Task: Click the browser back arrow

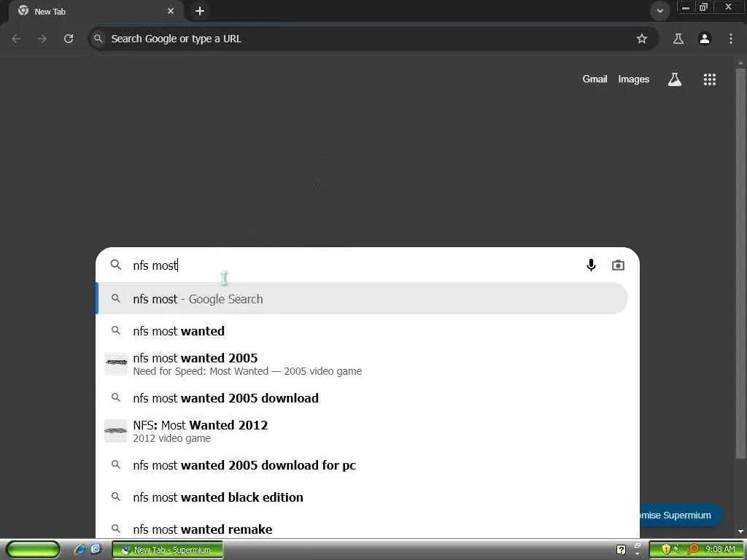Action: click(16, 39)
